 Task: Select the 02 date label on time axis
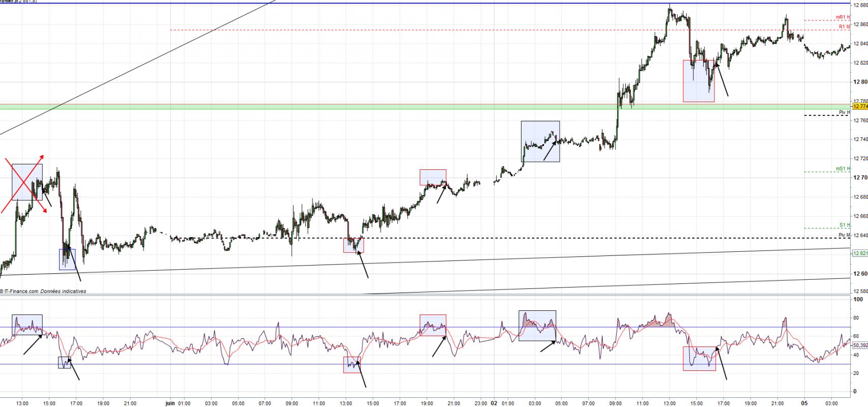[x=494, y=403]
